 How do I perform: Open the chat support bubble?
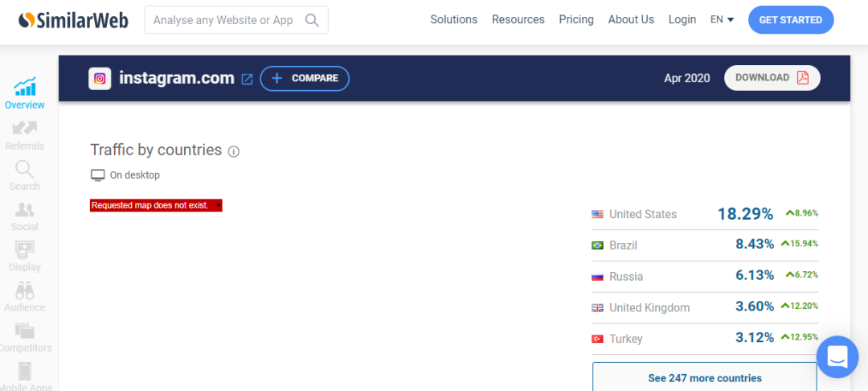(837, 356)
